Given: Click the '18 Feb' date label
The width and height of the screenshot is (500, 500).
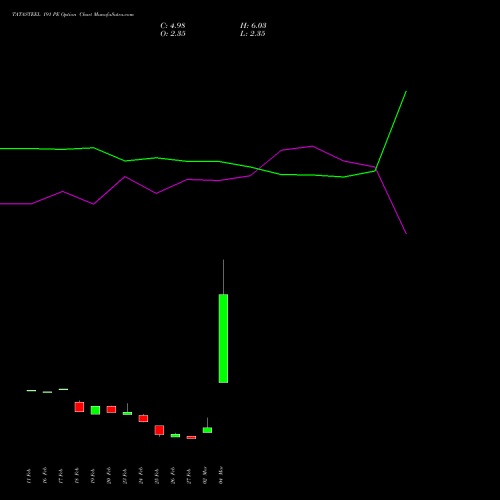Looking at the screenshot, I should (x=77, y=476).
